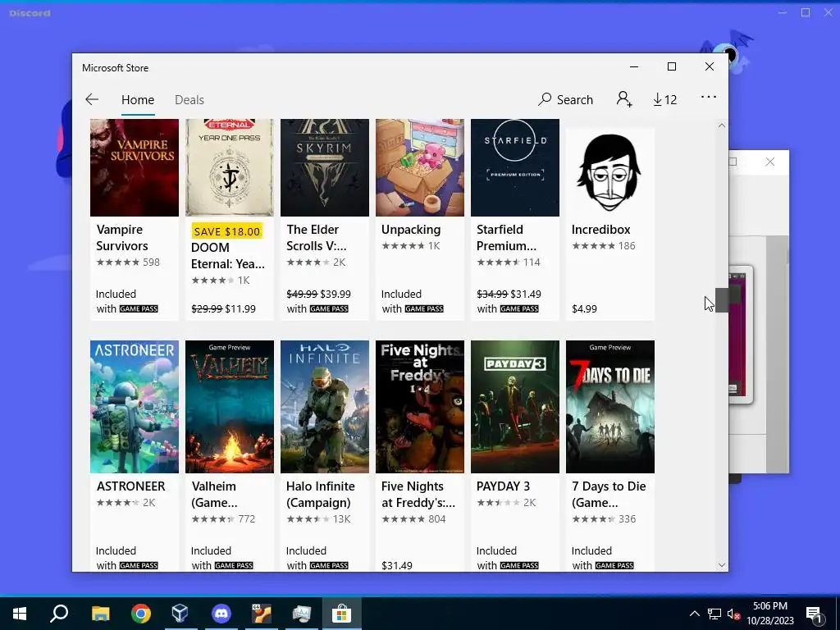Open the taskbar clock and date
This screenshot has height=630, width=840.
click(770, 614)
